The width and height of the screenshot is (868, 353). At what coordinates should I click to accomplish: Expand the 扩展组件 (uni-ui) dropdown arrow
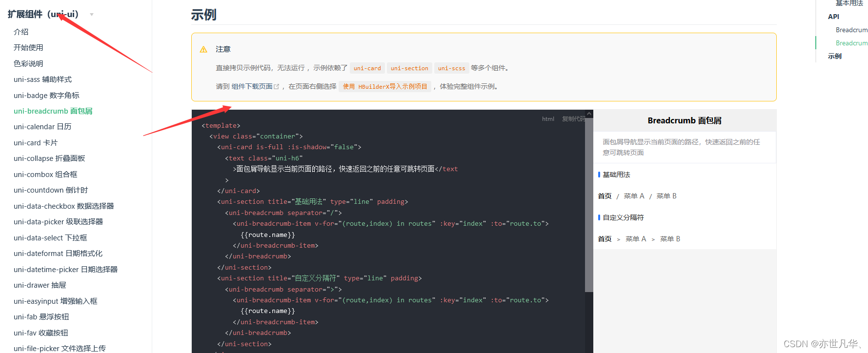(x=92, y=15)
